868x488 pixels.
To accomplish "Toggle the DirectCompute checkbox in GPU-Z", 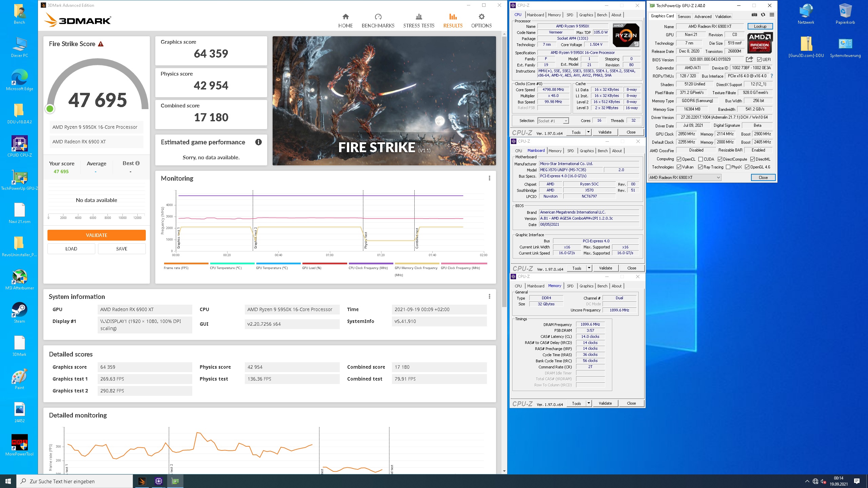I will [x=720, y=159].
